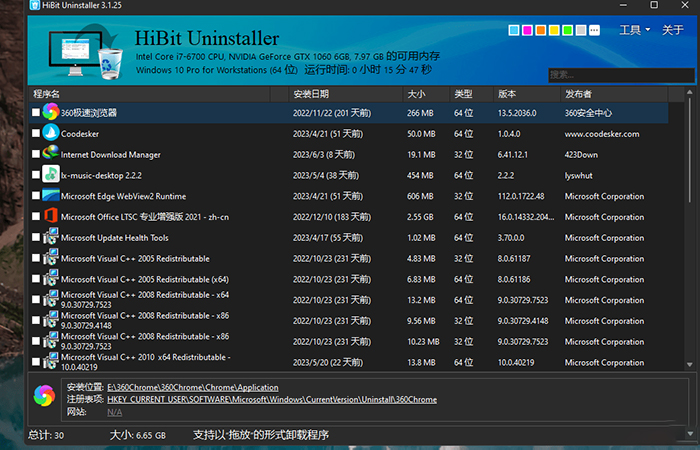Select the lyswhut publisher cell
The width and height of the screenshot is (700, 450).
click(579, 175)
